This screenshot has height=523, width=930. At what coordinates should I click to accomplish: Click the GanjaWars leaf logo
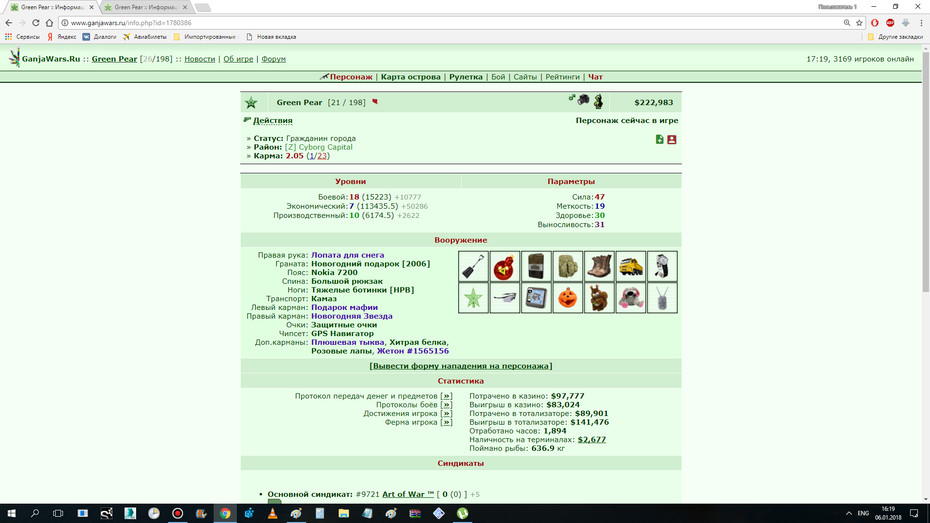(14, 58)
